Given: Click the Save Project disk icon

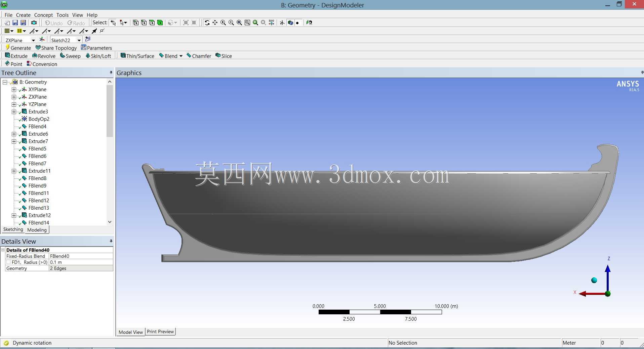Looking at the screenshot, I should click(15, 23).
